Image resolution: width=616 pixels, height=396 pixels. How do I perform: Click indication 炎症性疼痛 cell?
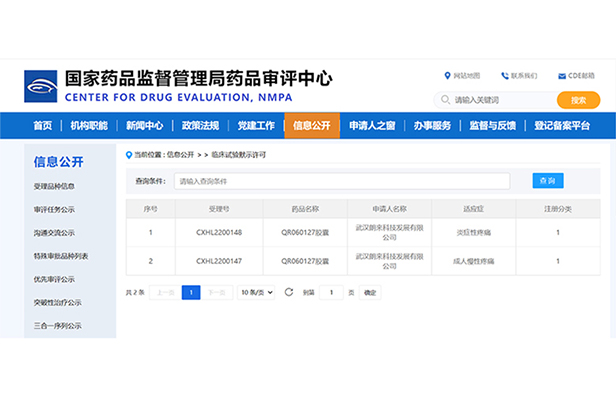[474, 233]
